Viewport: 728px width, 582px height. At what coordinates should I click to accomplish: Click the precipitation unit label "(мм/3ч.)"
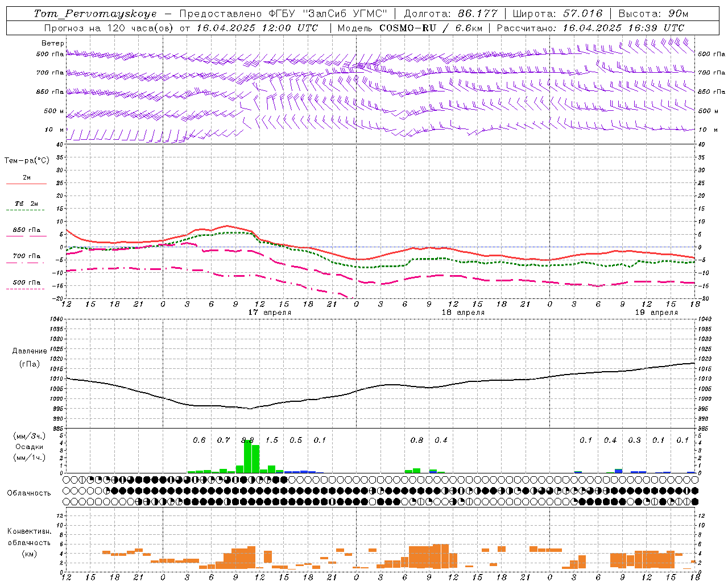(29, 436)
